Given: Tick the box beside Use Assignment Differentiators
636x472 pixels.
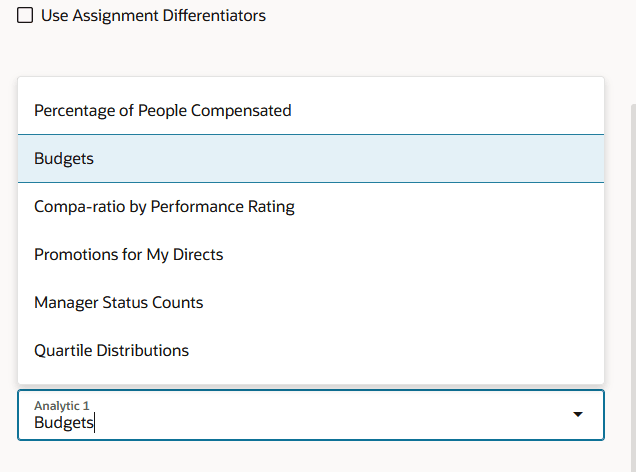Looking at the screenshot, I should click(x=25, y=16).
